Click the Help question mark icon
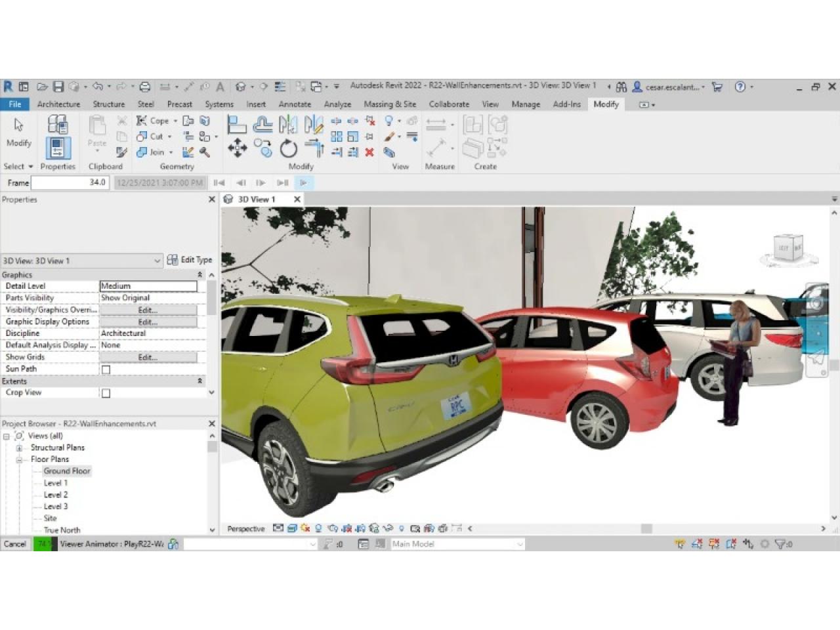Image resolution: width=840 pixels, height=630 pixels. pos(740,87)
